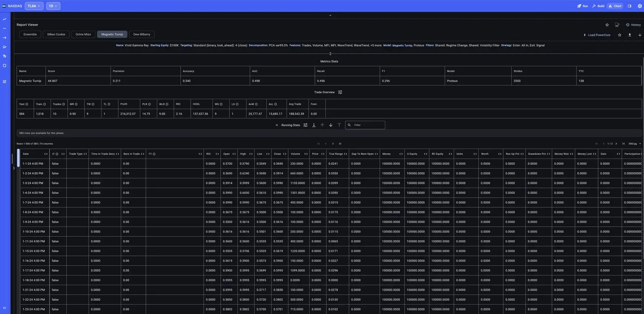Switch to the Ensemble tab
Screen dimensions: 644x314
[x=30, y=34]
